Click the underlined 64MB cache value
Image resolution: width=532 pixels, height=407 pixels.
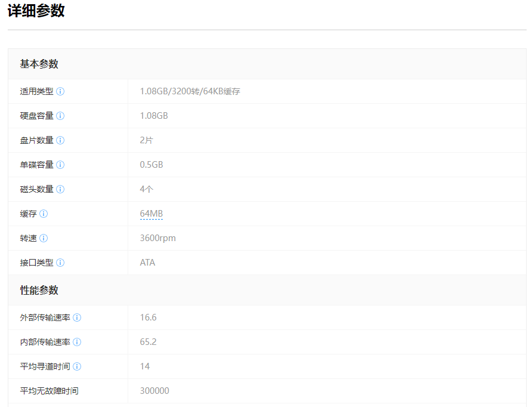(x=151, y=214)
